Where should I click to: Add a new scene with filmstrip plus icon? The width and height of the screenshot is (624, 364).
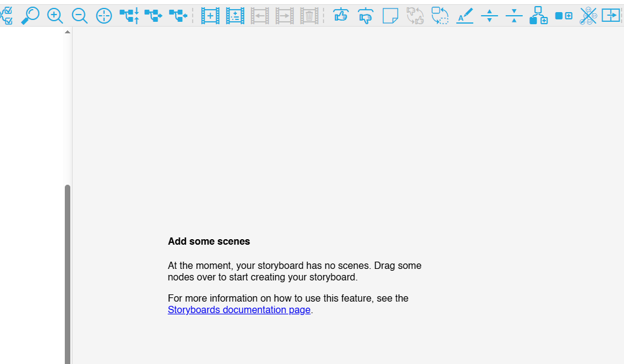pos(210,16)
